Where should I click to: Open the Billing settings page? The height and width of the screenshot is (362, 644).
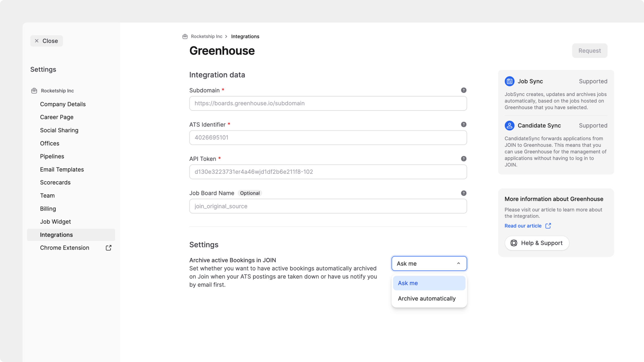click(x=48, y=209)
